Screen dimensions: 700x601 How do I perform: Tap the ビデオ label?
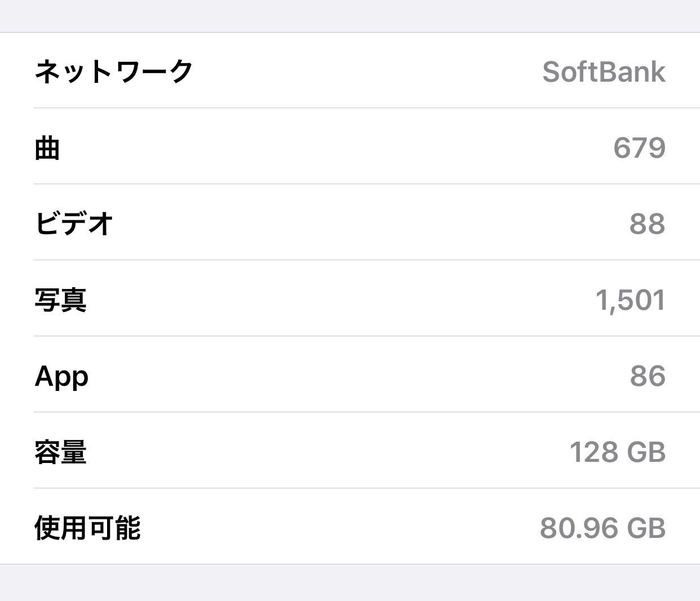pos(74,224)
